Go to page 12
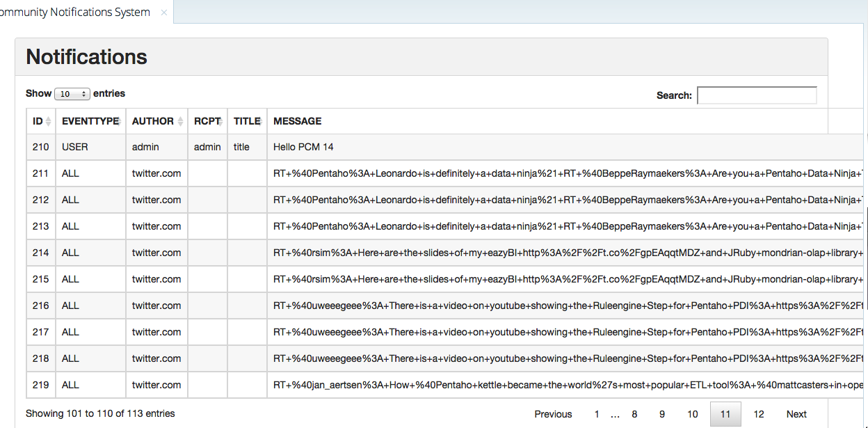 [x=759, y=414]
